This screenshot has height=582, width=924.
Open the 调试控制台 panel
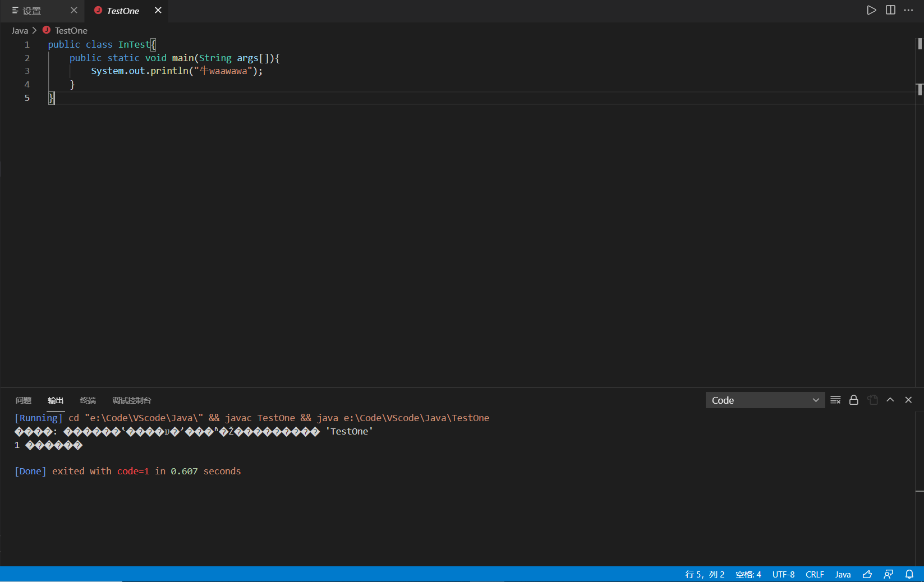131,400
